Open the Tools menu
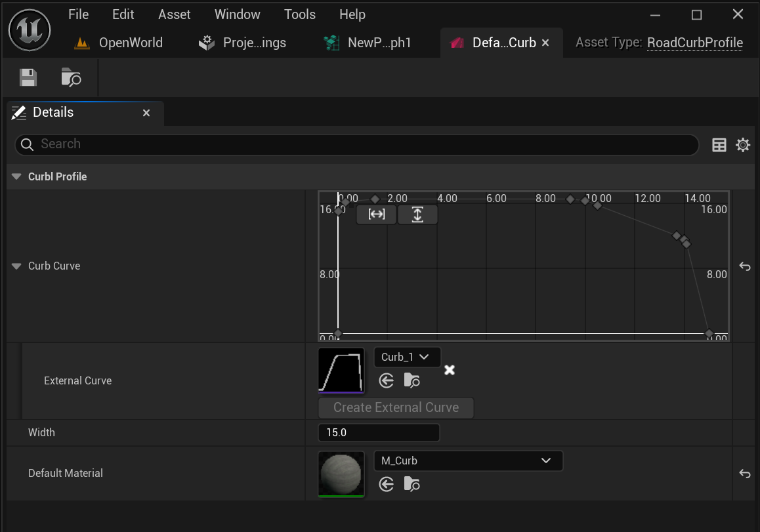760x532 pixels. [299, 14]
